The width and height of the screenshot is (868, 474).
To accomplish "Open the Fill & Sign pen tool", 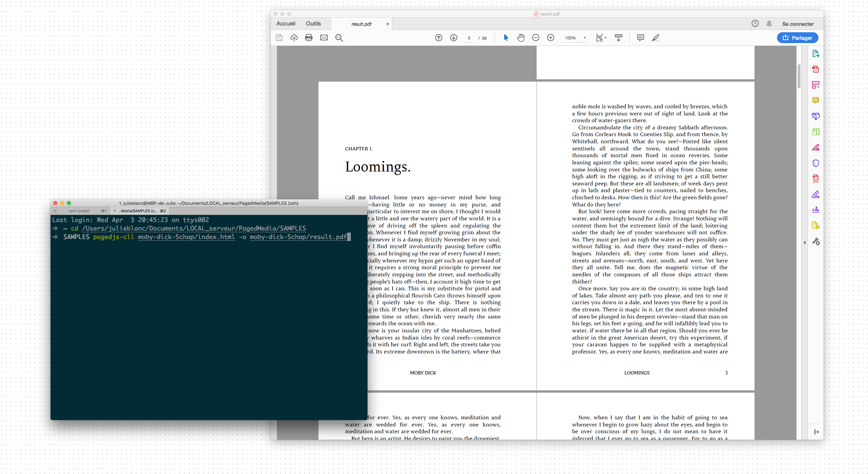I will [815, 194].
